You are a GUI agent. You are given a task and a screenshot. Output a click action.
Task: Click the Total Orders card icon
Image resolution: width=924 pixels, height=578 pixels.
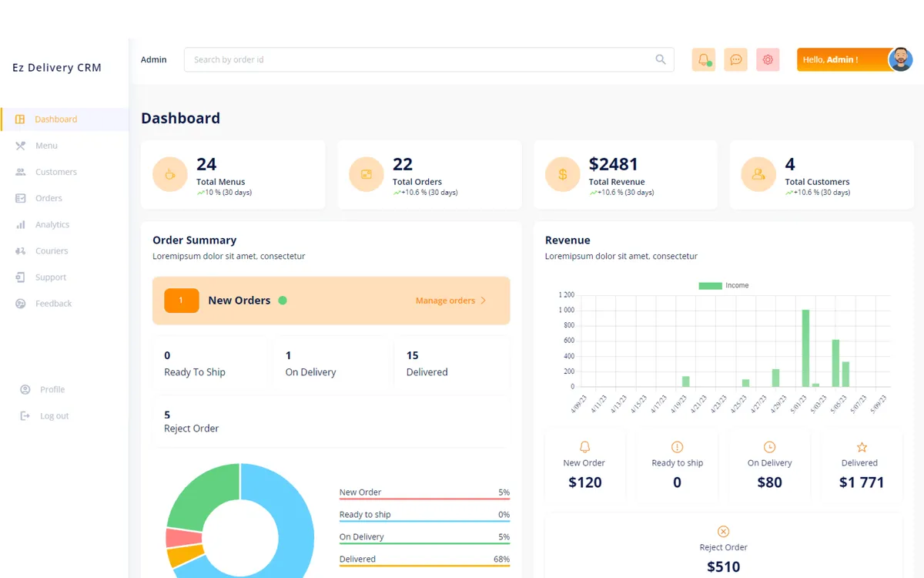tap(366, 174)
